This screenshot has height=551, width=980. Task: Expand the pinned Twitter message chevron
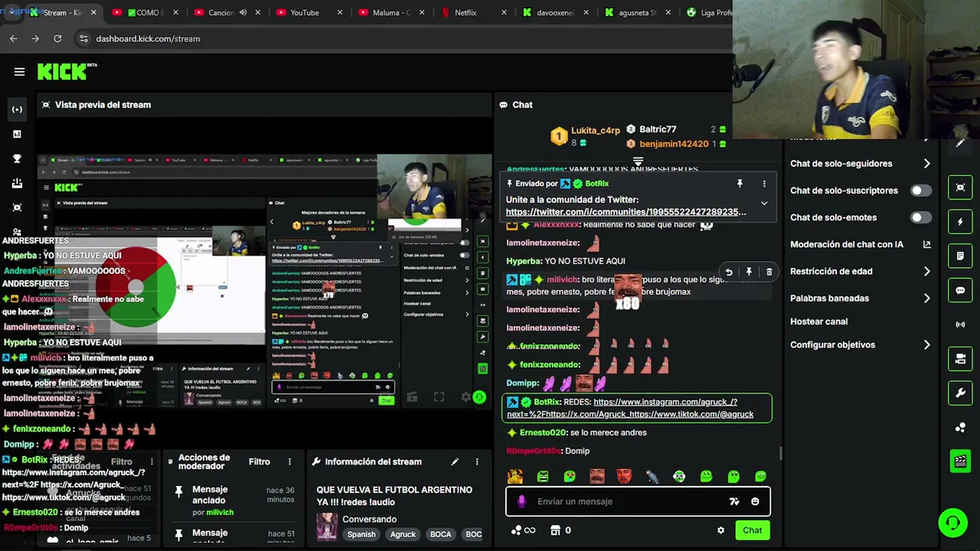763,203
